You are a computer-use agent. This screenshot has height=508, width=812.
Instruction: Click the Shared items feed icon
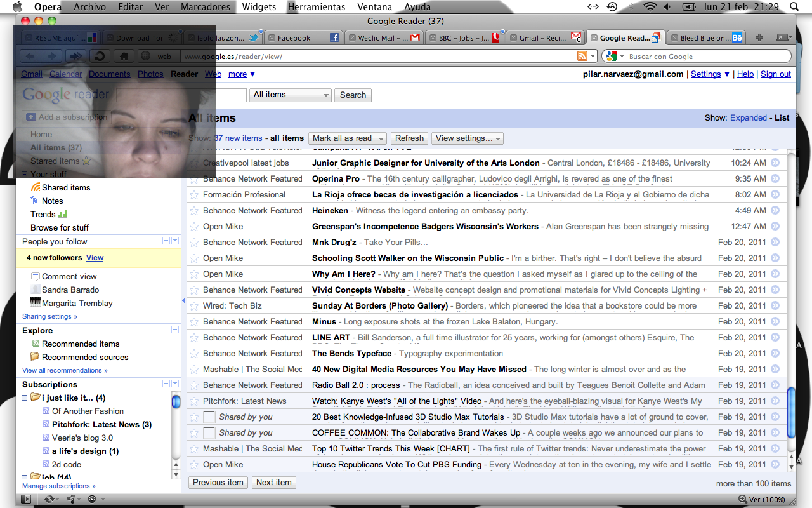[x=36, y=188]
